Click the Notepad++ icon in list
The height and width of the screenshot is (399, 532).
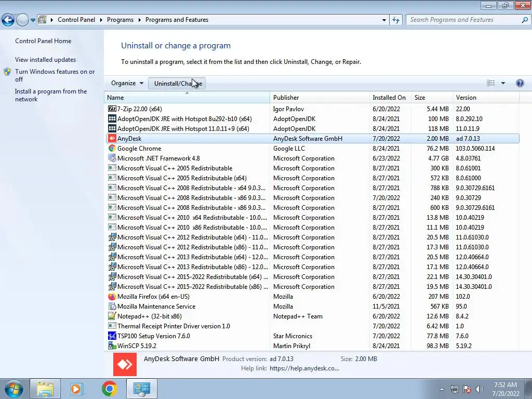[112, 316]
